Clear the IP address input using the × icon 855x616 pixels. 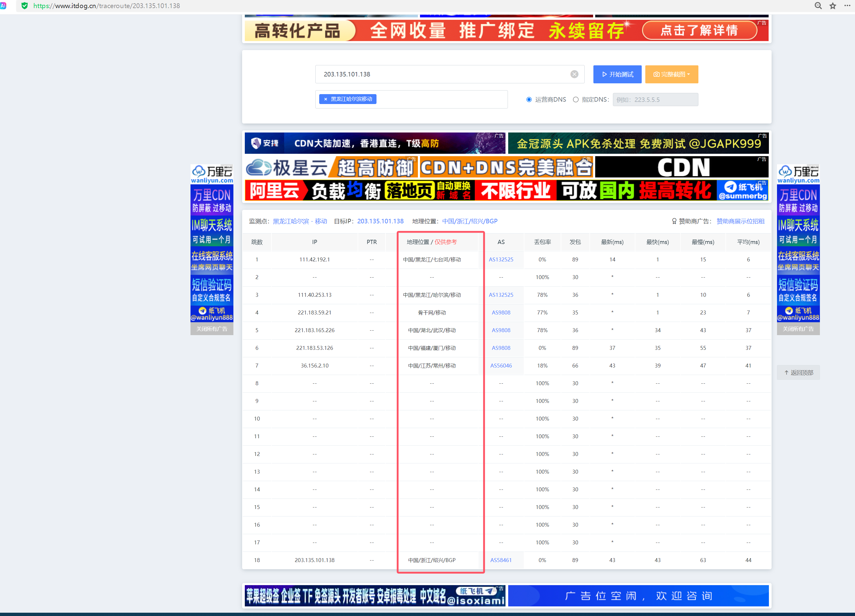tap(574, 74)
